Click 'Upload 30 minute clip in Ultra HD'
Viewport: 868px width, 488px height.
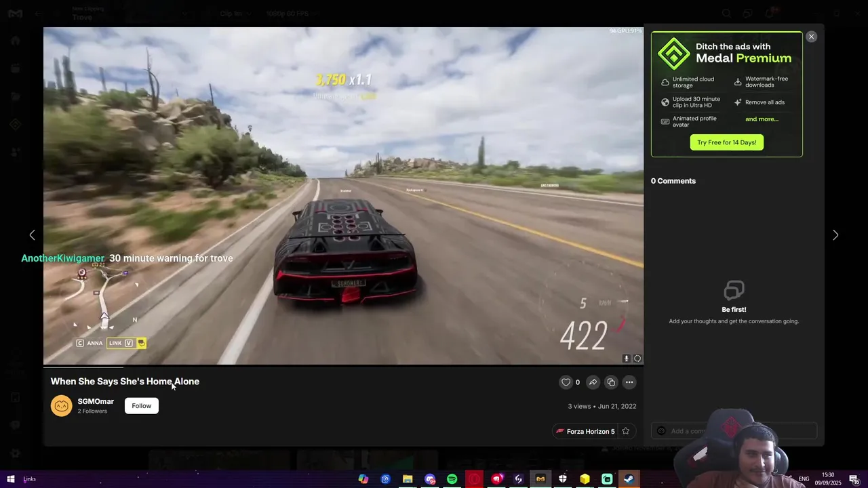click(x=690, y=102)
